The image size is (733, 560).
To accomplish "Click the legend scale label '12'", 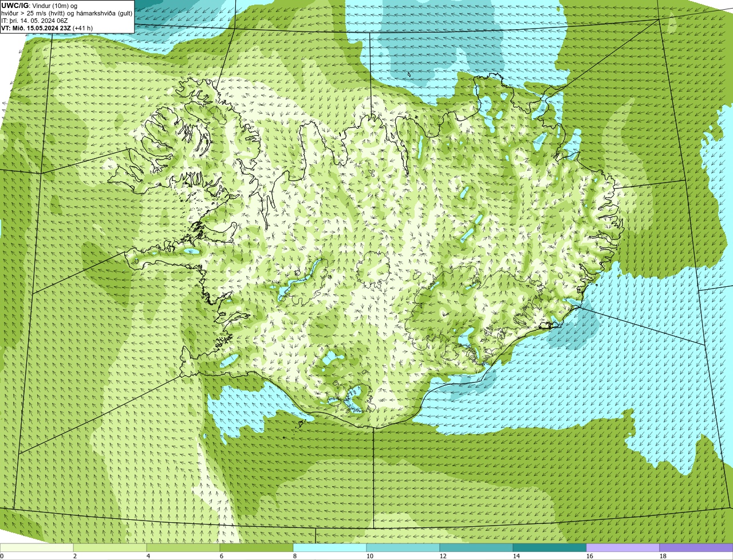I will [443, 556].
